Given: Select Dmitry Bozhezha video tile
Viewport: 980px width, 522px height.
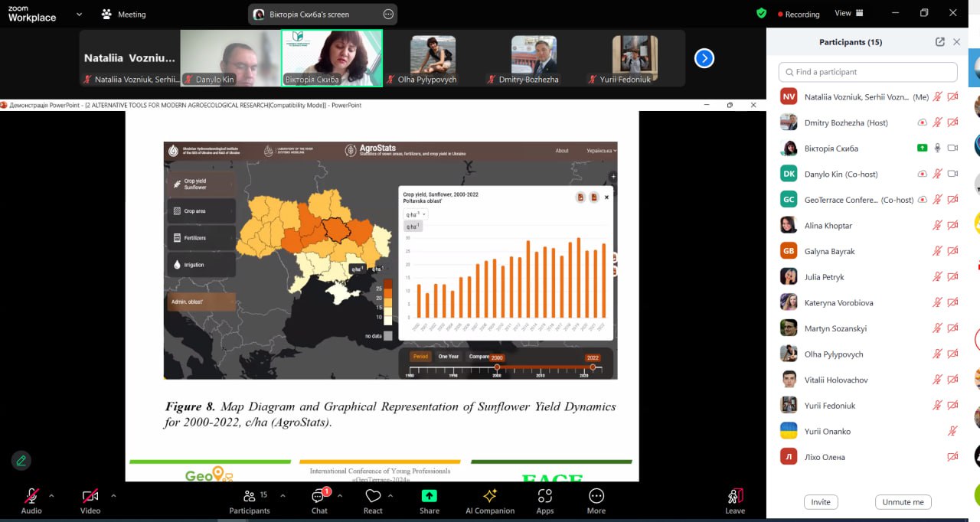Looking at the screenshot, I should [x=534, y=58].
